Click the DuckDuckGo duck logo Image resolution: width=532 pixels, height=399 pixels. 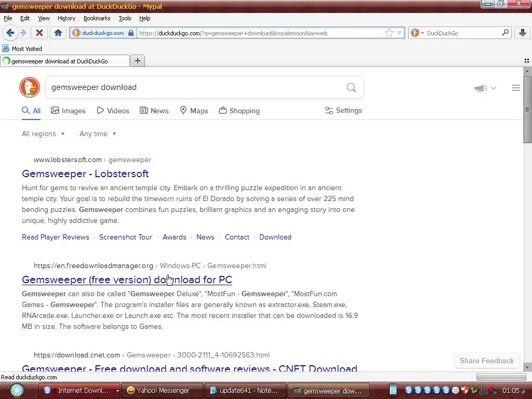tap(30, 87)
